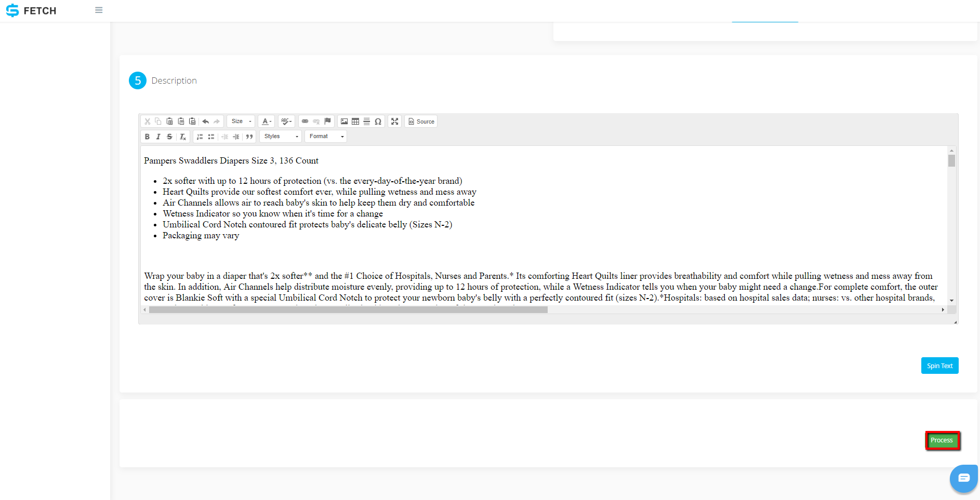This screenshot has width=980, height=500.
Task: Choose Paste as plain text icon
Action: click(181, 121)
